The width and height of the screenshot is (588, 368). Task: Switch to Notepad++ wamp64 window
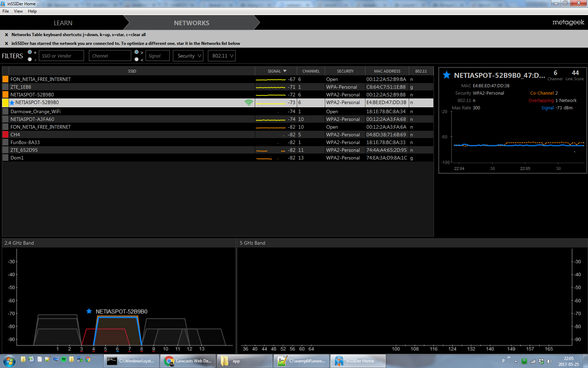pos(301,361)
